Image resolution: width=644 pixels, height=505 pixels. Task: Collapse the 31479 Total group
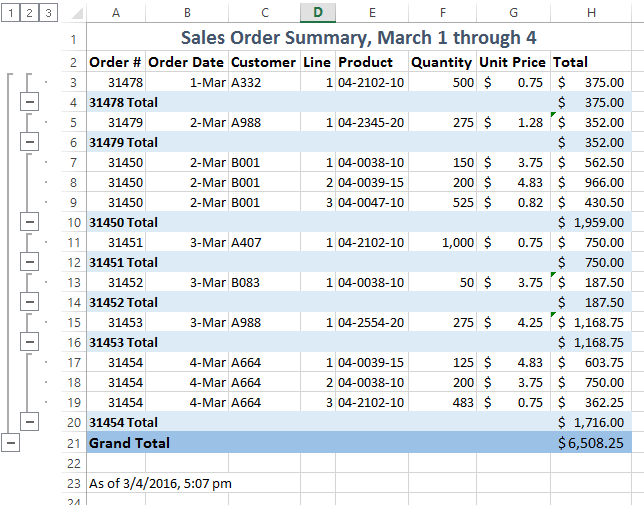pos(29,142)
